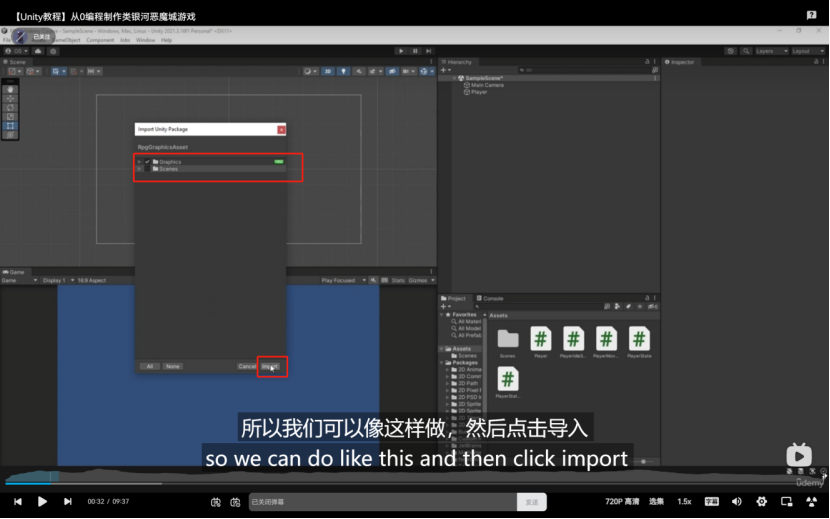The width and height of the screenshot is (830, 519).
Task: Expand the Graphics folder in import dialog
Action: (139, 162)
